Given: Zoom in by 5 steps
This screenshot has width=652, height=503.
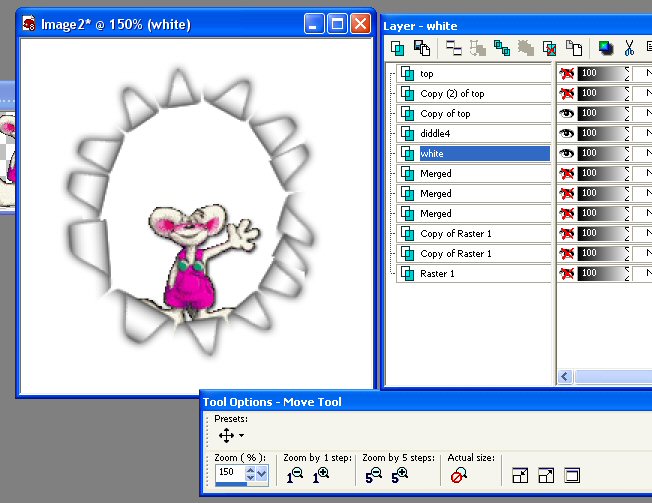Looking at the screenshot, I should (x=400, y=475).
